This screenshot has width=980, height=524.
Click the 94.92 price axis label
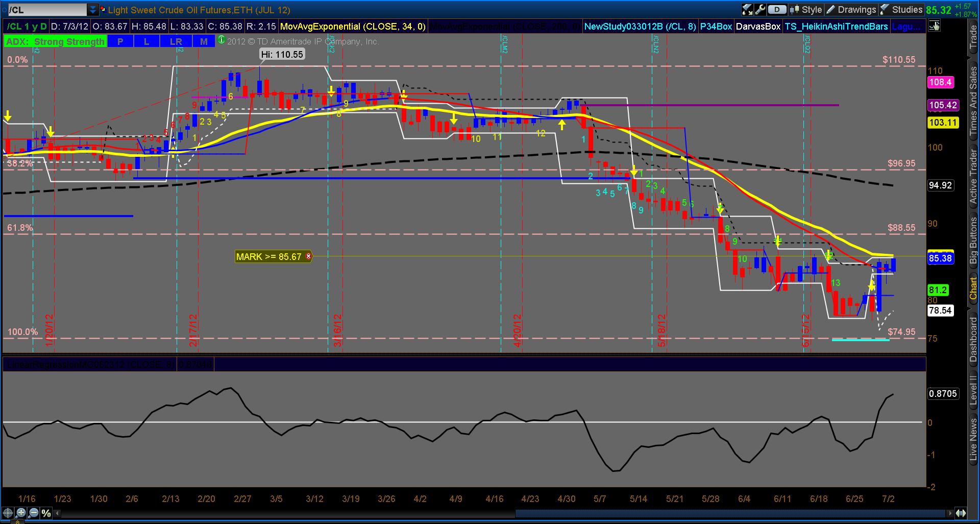940,185
